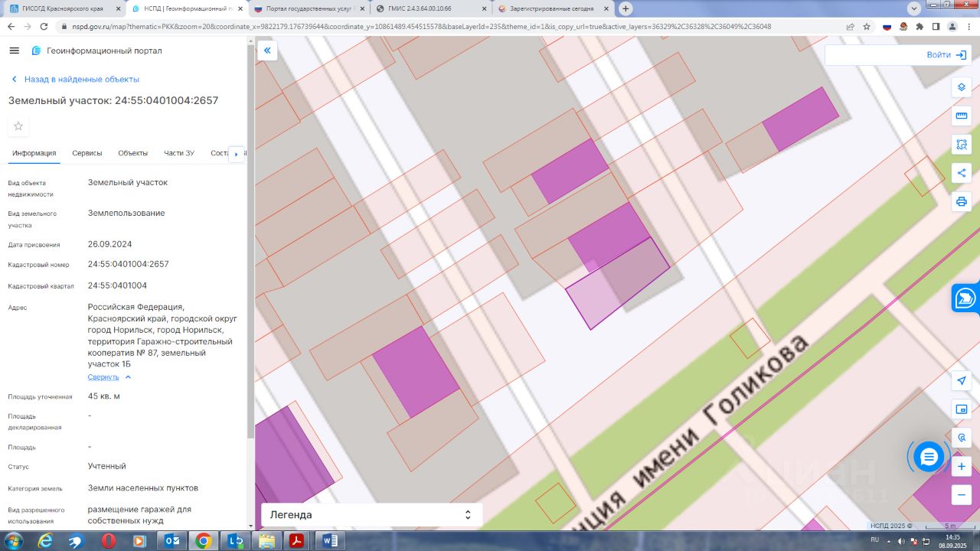Image resolution: width=980 pixels, height=551 pixels.
Task: Click the status value Учтенный
Action: coord(107,466)
